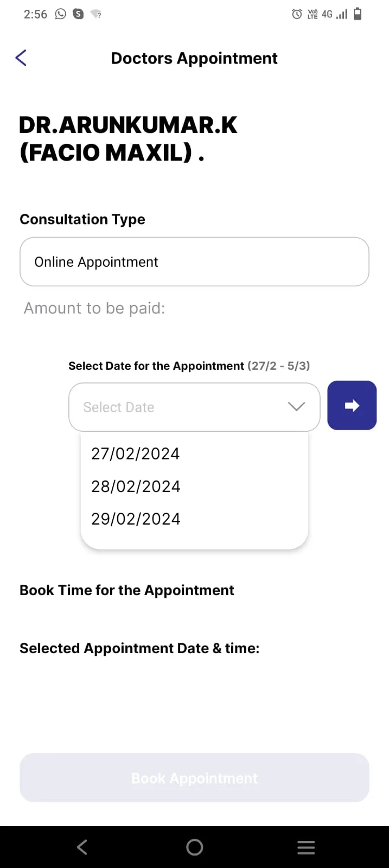Click the back arrow icon
389x868 pixels.
point(21,58)
